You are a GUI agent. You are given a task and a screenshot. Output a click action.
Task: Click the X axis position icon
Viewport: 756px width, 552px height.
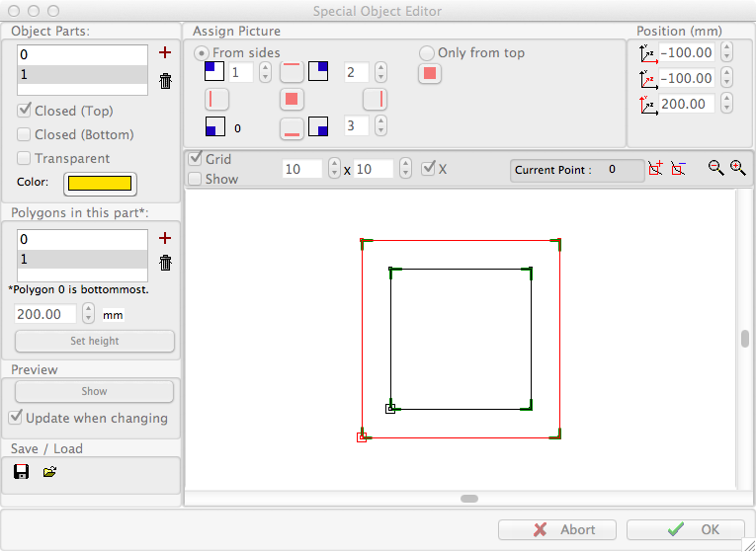pos(648,53)
